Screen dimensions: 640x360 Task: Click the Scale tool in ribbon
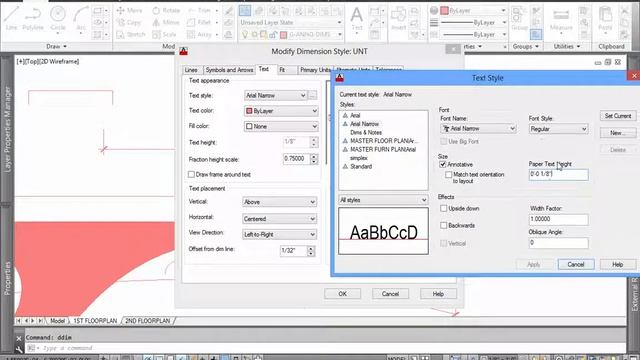(164, 35)
